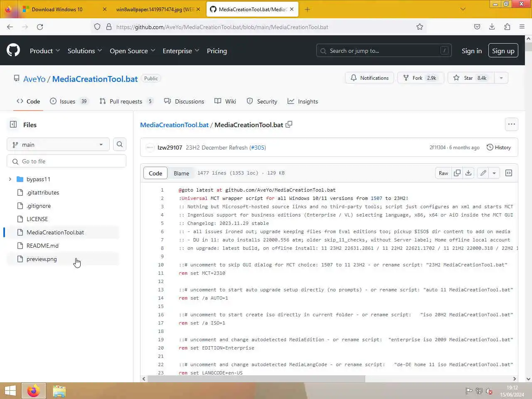
Task: Open the edit options dropdown arrow
Action: 494,173
